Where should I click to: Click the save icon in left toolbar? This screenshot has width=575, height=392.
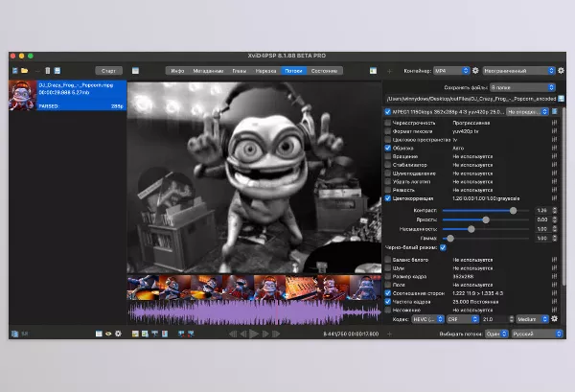click(x=57, y=71)
